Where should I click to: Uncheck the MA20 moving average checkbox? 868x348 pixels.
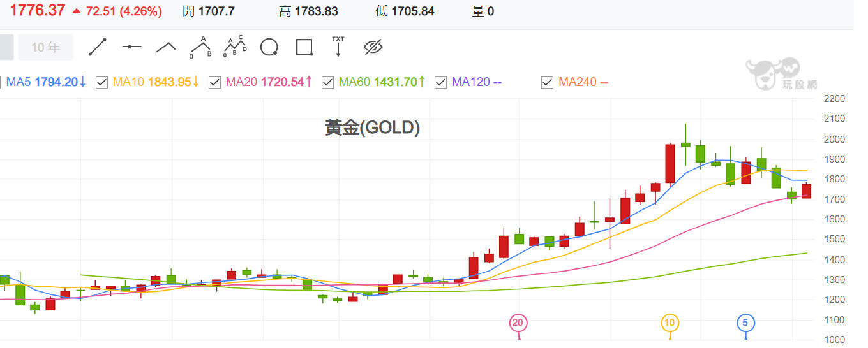click(215, 82)
